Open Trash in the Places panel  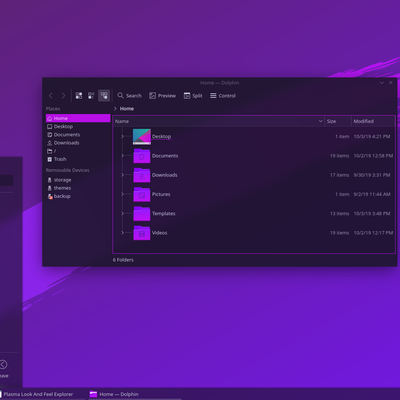click(x=78, y=159)
